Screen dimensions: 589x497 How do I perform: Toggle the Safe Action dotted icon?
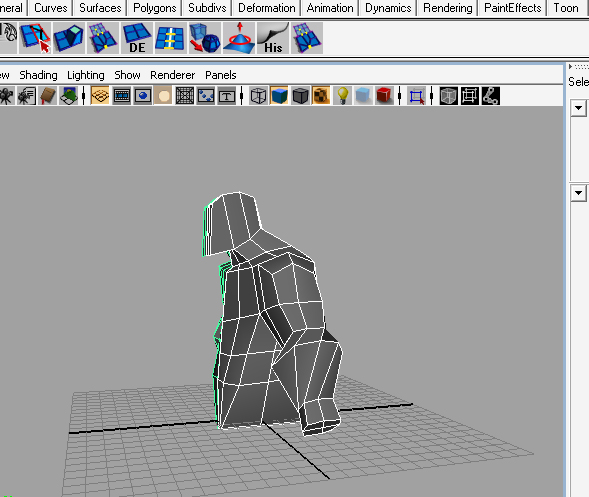click(206, 95)
